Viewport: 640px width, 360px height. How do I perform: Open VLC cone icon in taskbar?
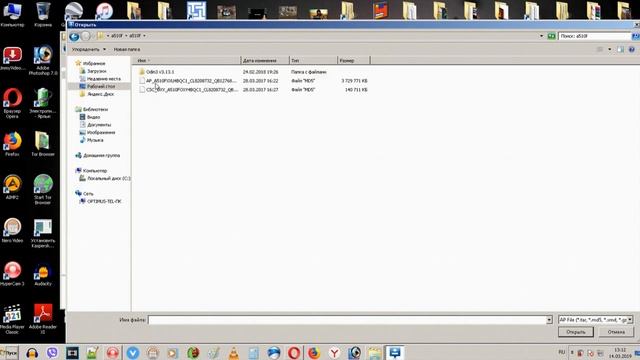[233, 353]
